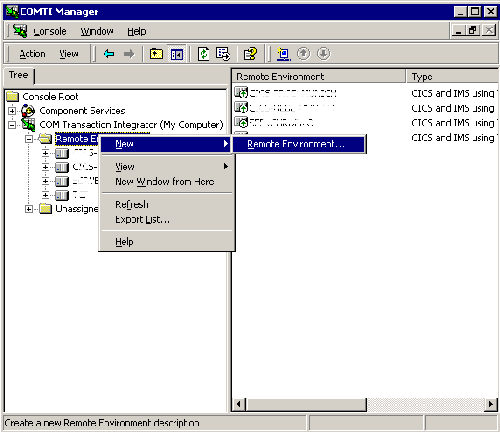500x432 pixels.
Task: Select Help in the context menu
Action: coord(166,242)
